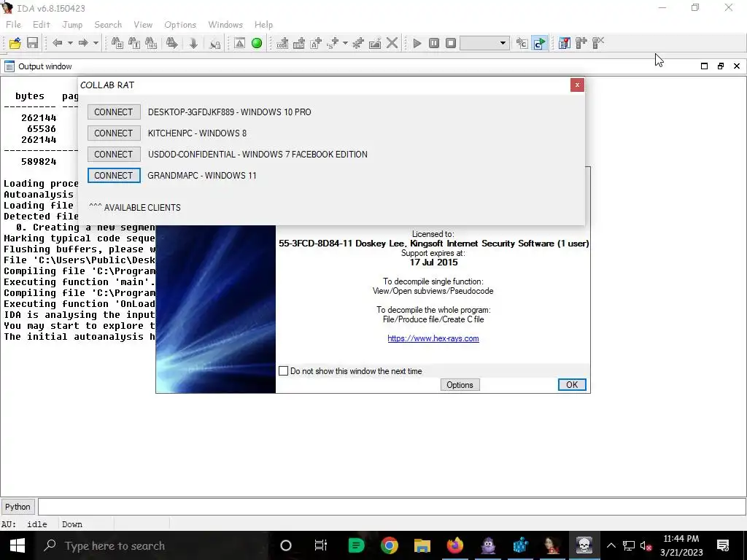Click the breakpoint list toolbar icon

tap(565, 43)
